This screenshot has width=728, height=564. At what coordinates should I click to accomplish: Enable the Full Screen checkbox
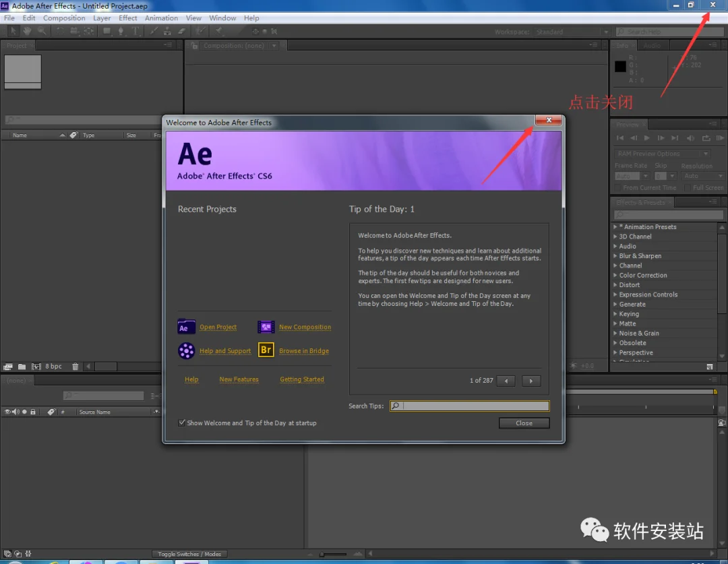click(687, 187)
